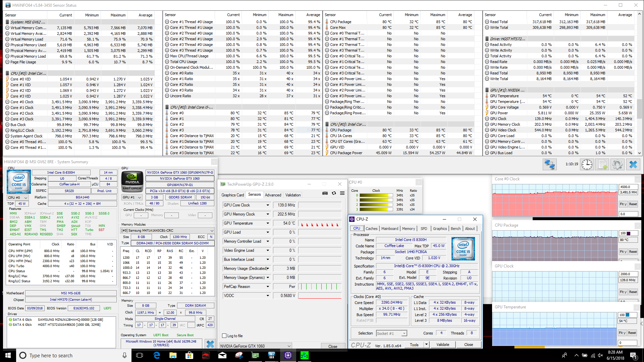This screenshot has height=362, width=644.
Task: Switch to Validation tab in GPU-Z
Action: click(293, 195)
